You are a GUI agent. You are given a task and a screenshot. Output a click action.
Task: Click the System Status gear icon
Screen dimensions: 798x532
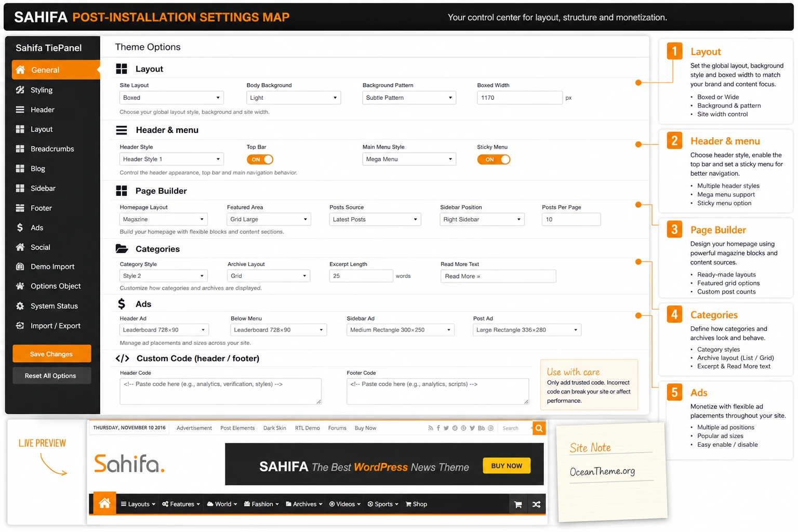[x=20, y=306]
